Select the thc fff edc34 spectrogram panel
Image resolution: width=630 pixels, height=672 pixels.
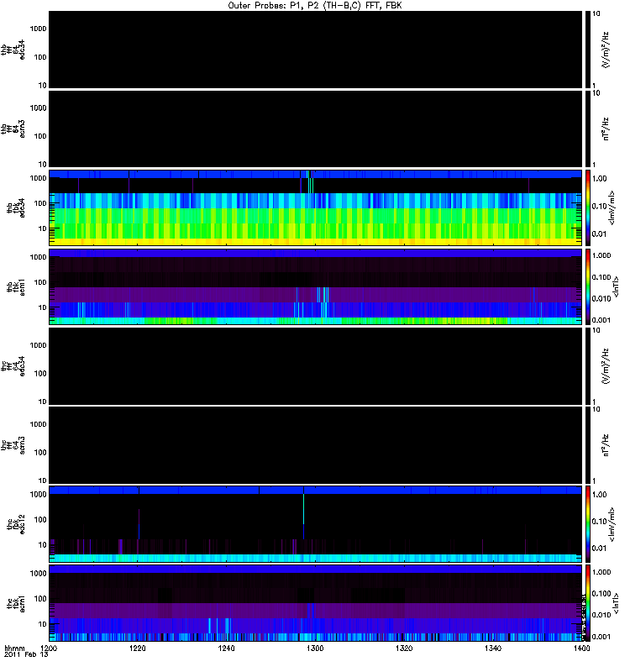[x=316, y=365]
